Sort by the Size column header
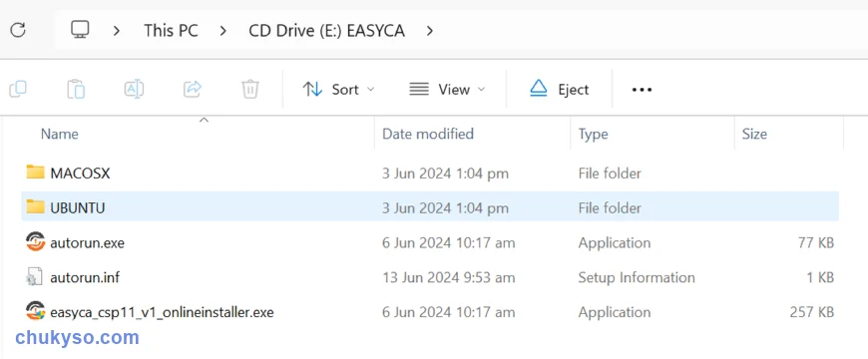 coord(754,134)
